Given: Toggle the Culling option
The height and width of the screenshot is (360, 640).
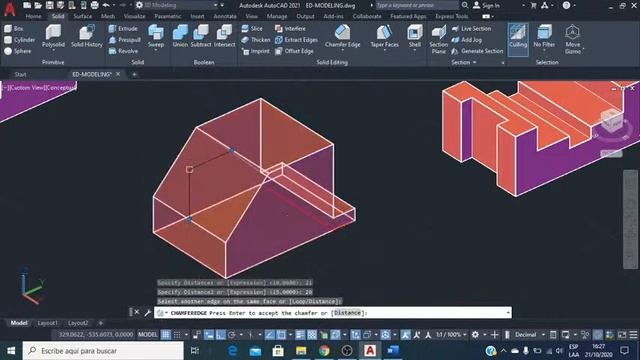Looking at the screenshot, I should 518,39.
